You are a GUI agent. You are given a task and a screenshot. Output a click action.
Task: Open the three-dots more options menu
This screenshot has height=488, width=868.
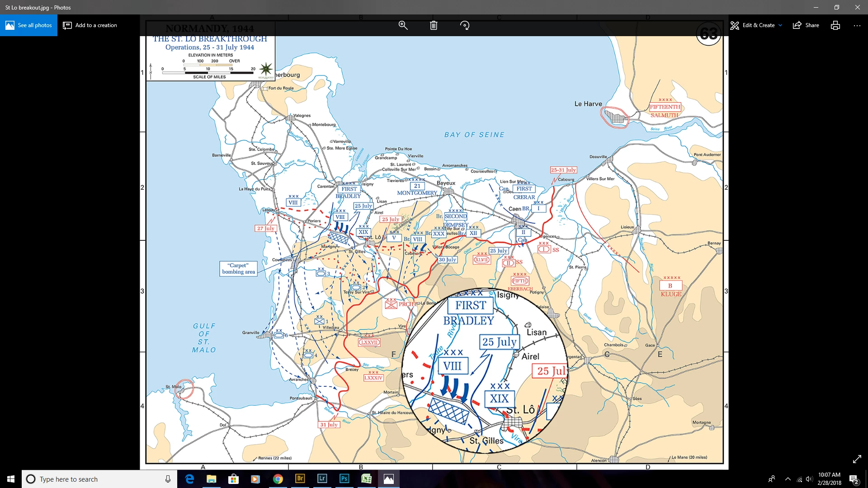(857, 25)
